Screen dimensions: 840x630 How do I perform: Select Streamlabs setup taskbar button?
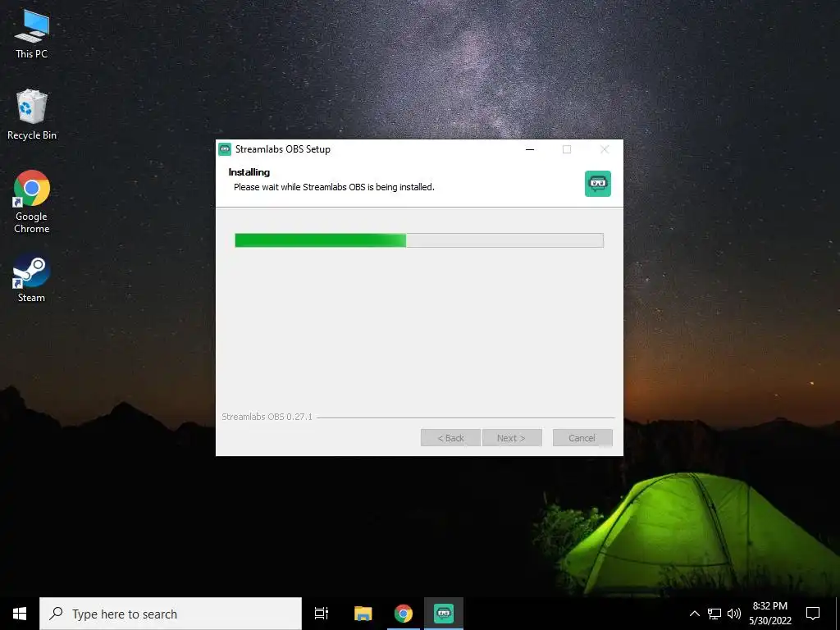[x=444, y=614]
